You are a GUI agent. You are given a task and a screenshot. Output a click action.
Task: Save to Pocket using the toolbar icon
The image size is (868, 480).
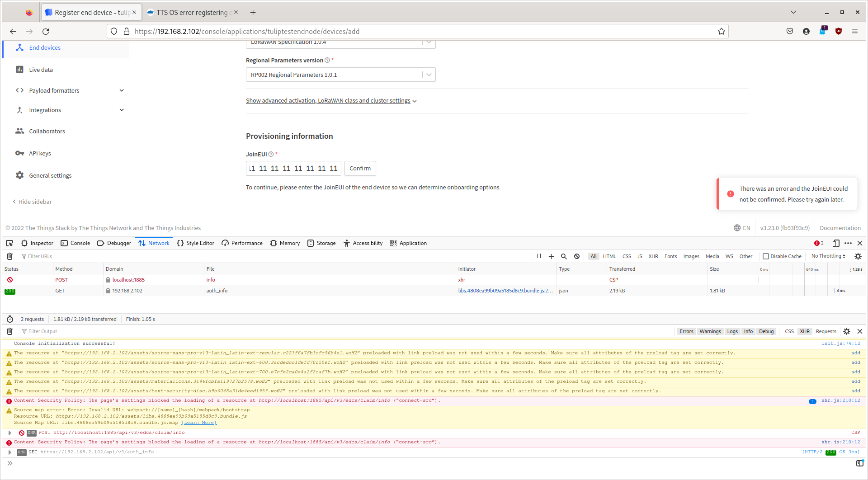pos(790,31)
